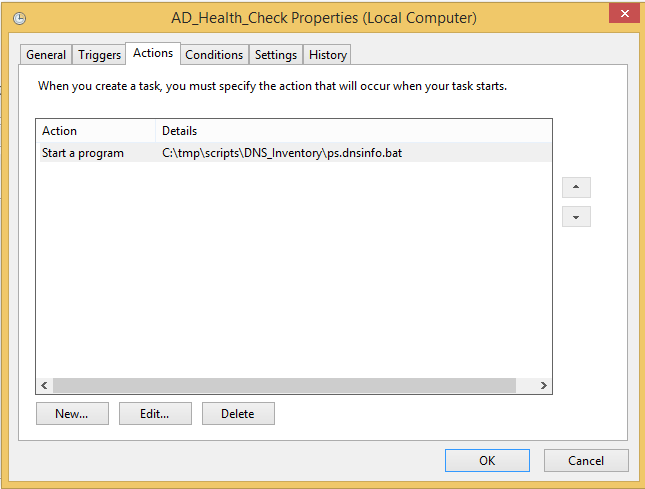Click New... to create an action
Image resolution: width=645 pixels, height=489 pixels.
[72, 413]
